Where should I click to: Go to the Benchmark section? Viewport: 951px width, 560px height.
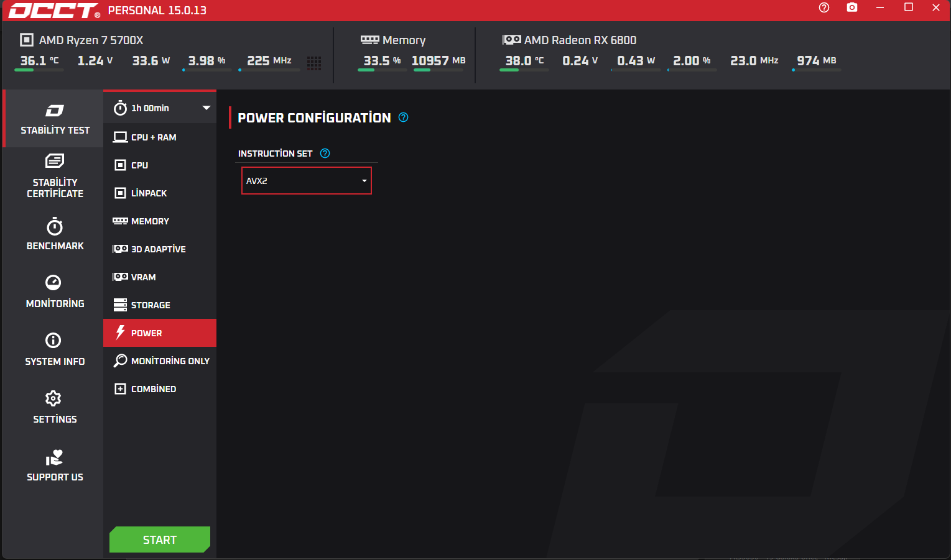point(55,234)
